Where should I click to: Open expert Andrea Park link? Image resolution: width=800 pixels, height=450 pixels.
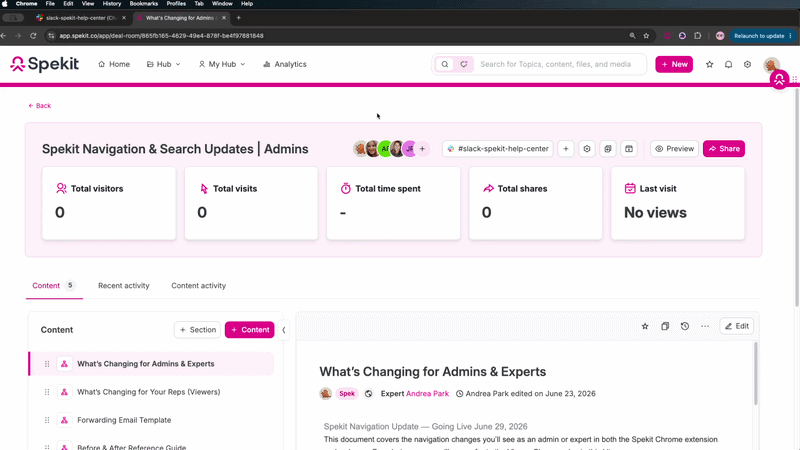[x=428, y=393]
